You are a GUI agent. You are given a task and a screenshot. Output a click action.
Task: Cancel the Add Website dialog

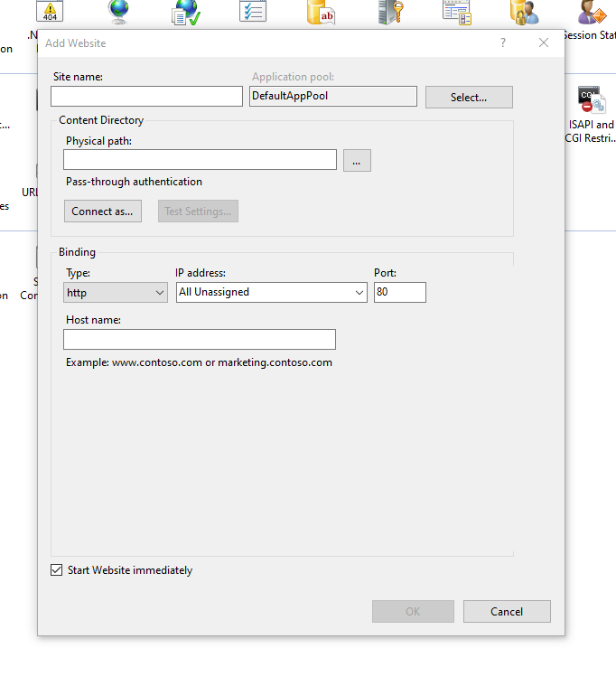(507, 612)
